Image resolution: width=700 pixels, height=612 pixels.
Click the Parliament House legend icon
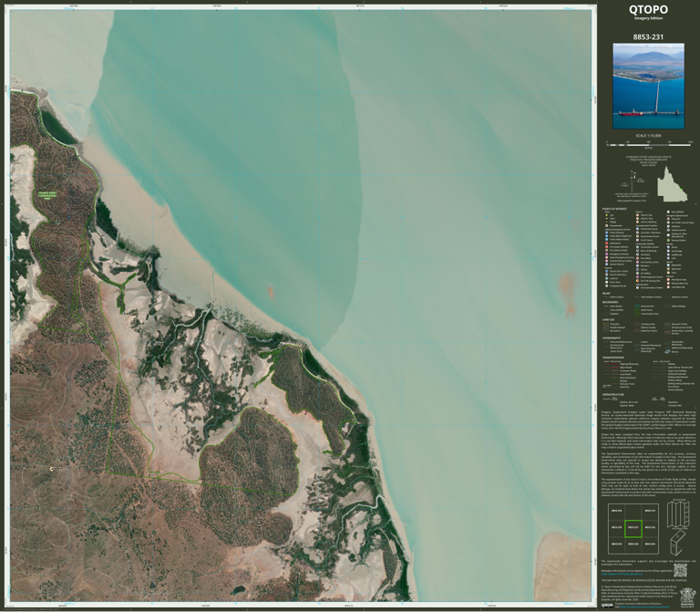[x=637, y=229]
